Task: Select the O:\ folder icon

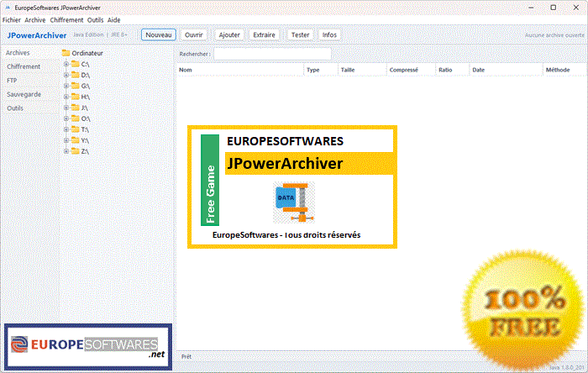Action: point(76,118)
